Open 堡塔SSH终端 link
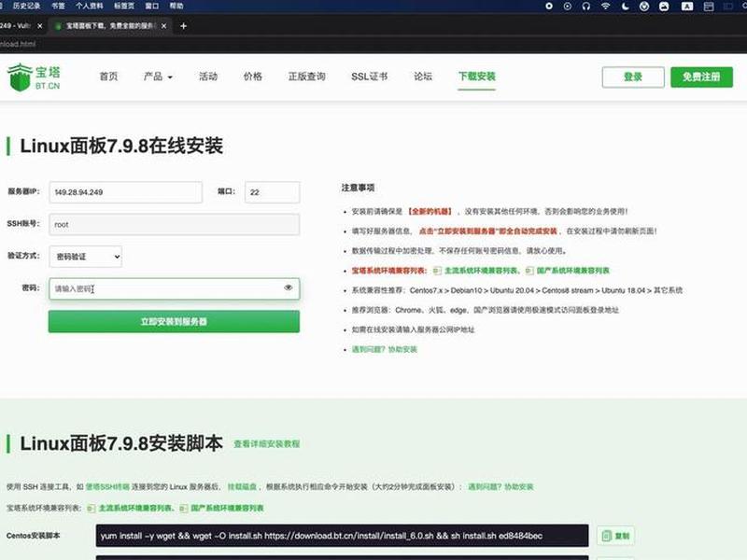 [x=107, y=486]
